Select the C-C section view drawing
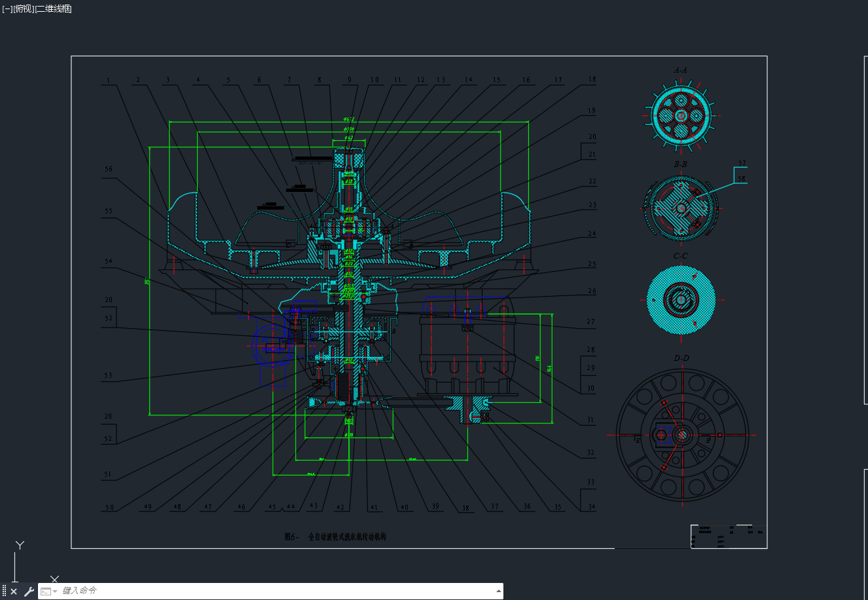Image resolution: width=868 pixels, height=600 pixels. (x=681, y=300)
